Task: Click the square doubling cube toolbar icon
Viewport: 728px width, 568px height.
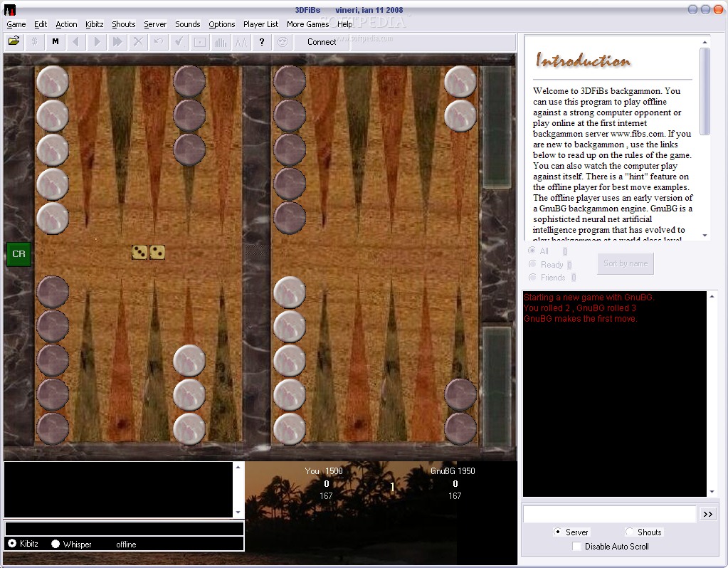Action: (x=200, y=42)
